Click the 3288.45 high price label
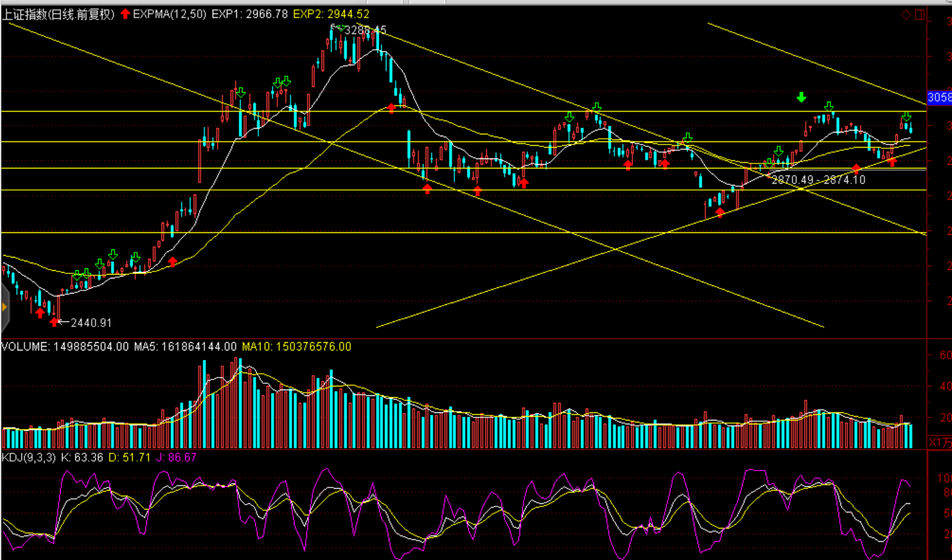 coord(366,30)
